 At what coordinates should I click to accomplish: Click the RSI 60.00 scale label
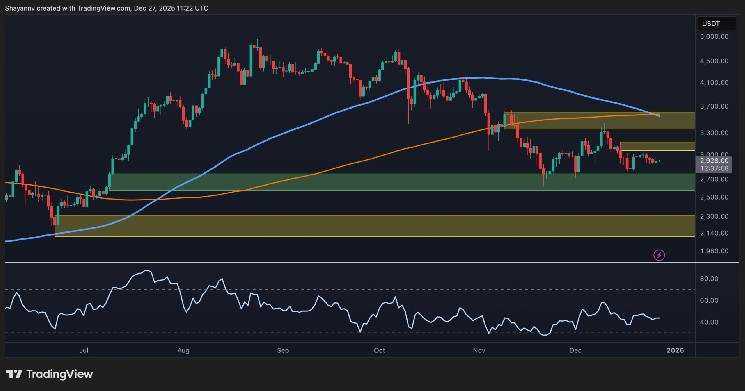click(x=709, y=300)
